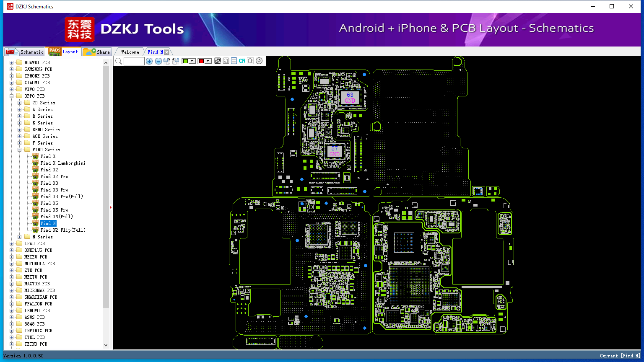Open the red color dropdown arrow
Screen dimensions: 644x362
208,61
